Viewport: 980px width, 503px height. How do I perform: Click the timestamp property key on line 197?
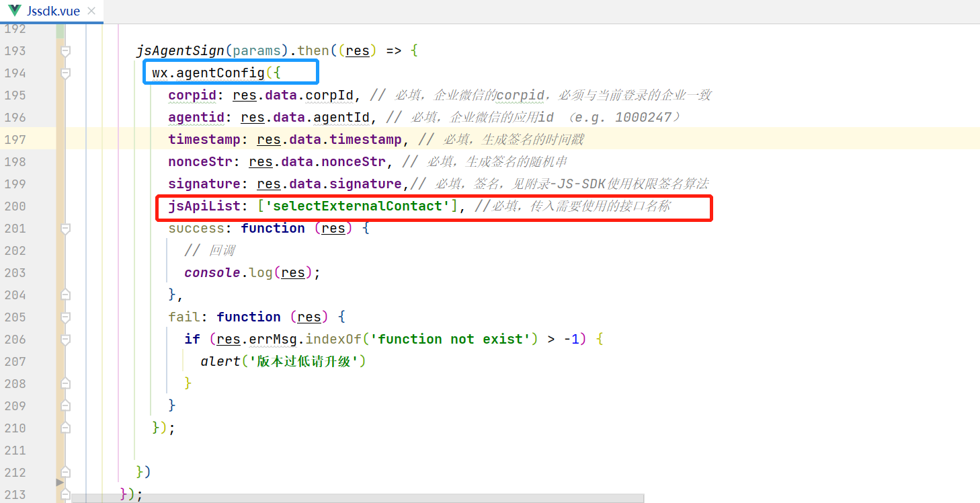[204, 139]
